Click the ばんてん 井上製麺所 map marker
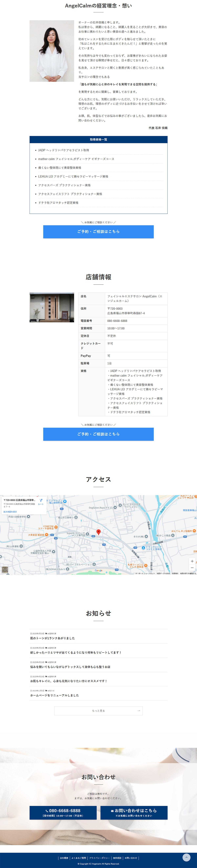The image size is (197, 868). [194, 531]
